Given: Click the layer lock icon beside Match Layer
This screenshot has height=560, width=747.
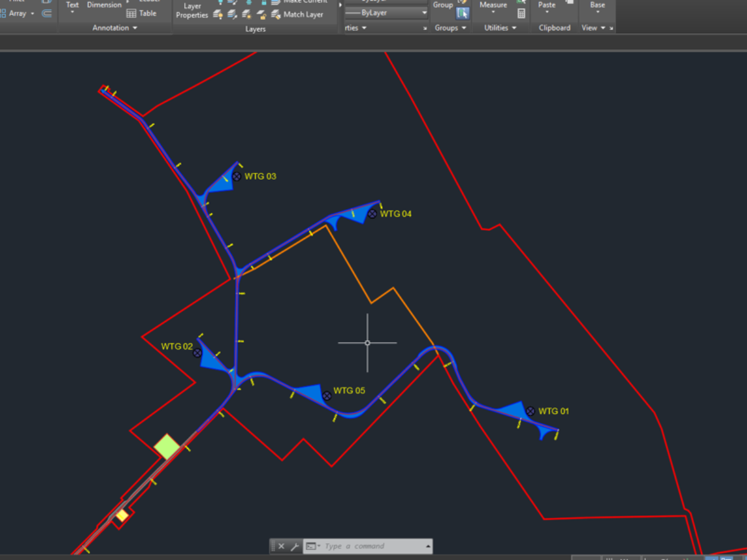Looking at the screenshot, I should (x=261, y=14).
